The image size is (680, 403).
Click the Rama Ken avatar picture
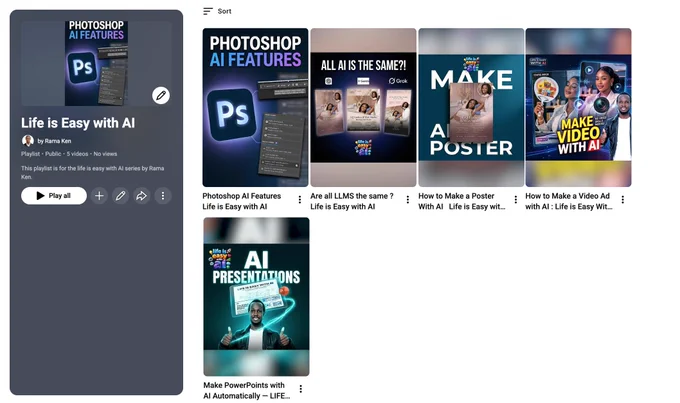[28, 141]
